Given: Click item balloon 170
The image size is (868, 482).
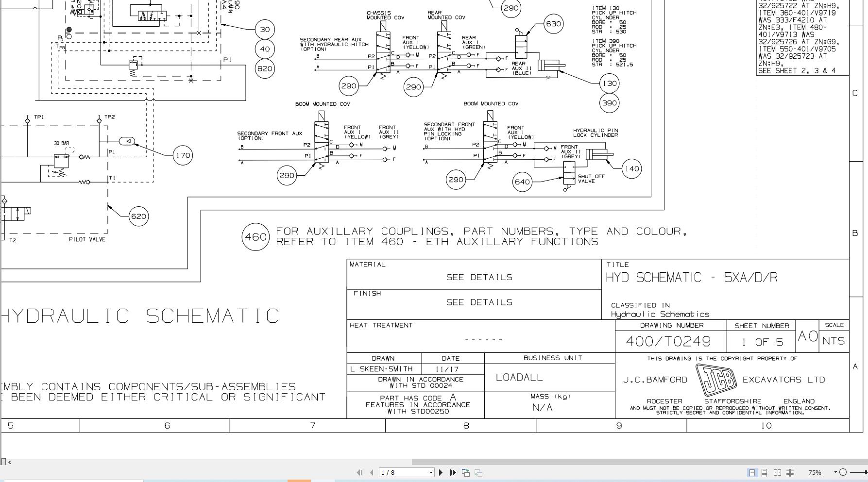Looking at the screenshot, I should pos(183,155).
